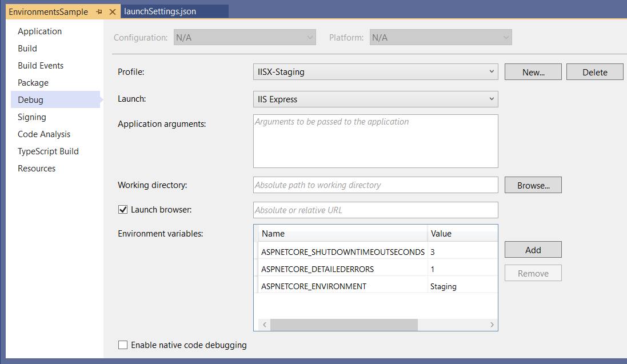Select the TypeScript Build page

[x=48, y=151]
